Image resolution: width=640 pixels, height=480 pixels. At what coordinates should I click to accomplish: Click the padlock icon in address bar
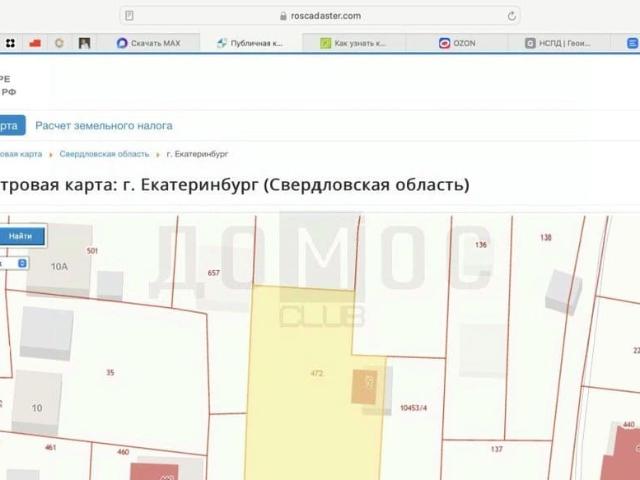pyautogui.click(x=284, y=16)
